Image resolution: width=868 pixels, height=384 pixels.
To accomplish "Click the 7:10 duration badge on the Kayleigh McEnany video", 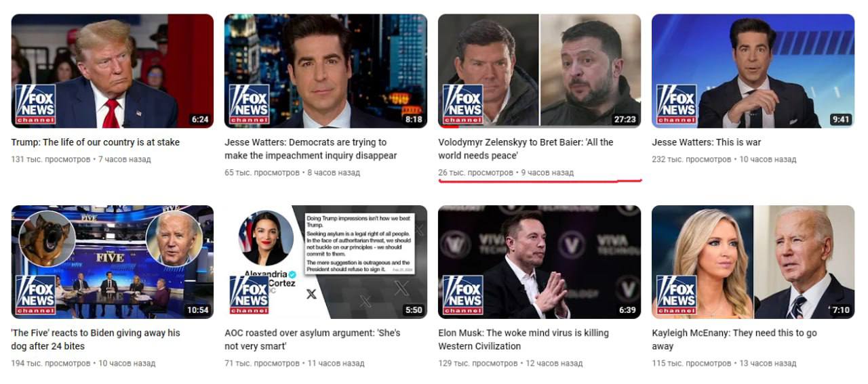I will click(x=841, y=310).
